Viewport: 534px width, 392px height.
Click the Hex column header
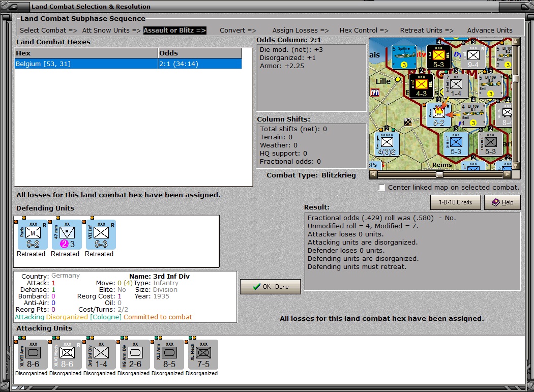click(86, 53)
